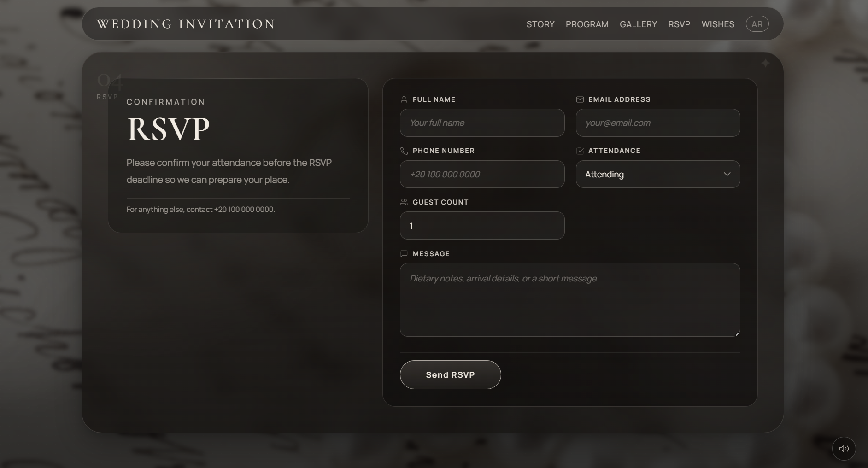Click the group icon beside Guest Count
The image size is (868, 468).
(404, 202)
